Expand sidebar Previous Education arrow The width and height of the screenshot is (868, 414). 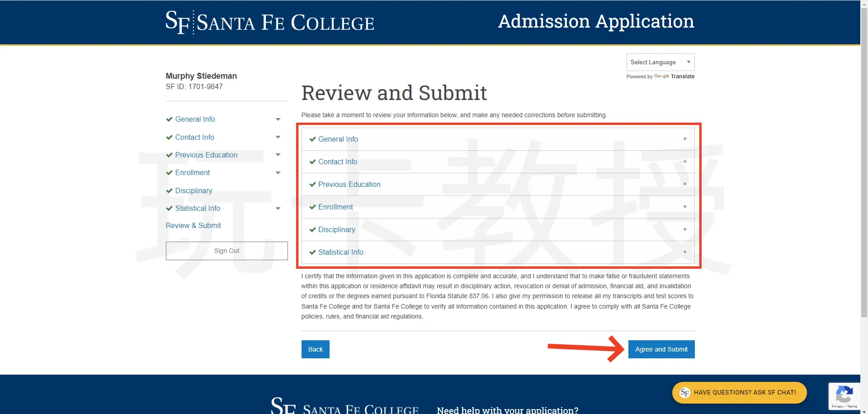tap(278, 155)
